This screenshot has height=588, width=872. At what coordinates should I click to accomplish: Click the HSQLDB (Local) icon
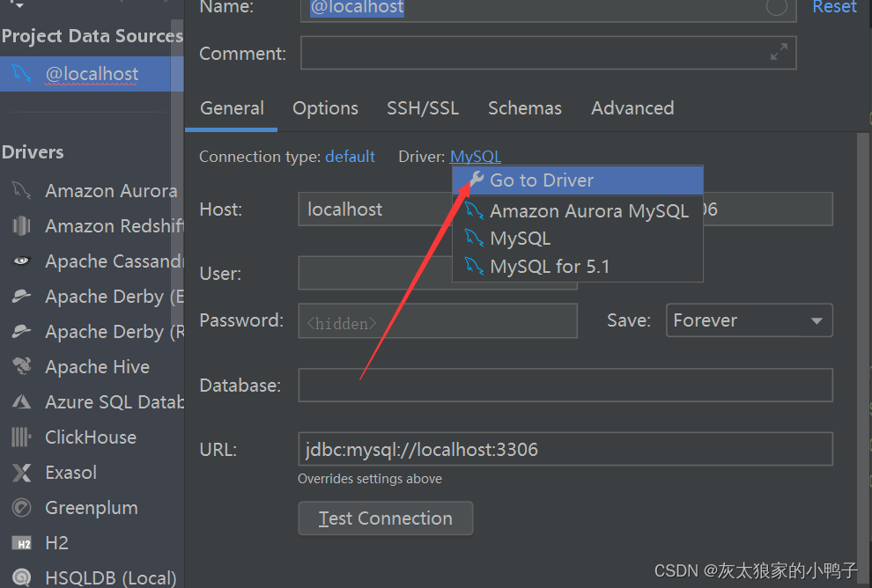tap(21, 577)
